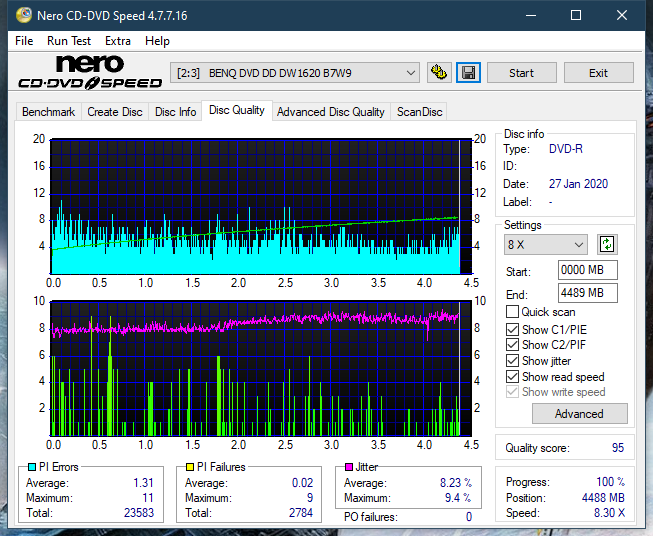Click the Position 4488 MB value

tap(603, 498)
